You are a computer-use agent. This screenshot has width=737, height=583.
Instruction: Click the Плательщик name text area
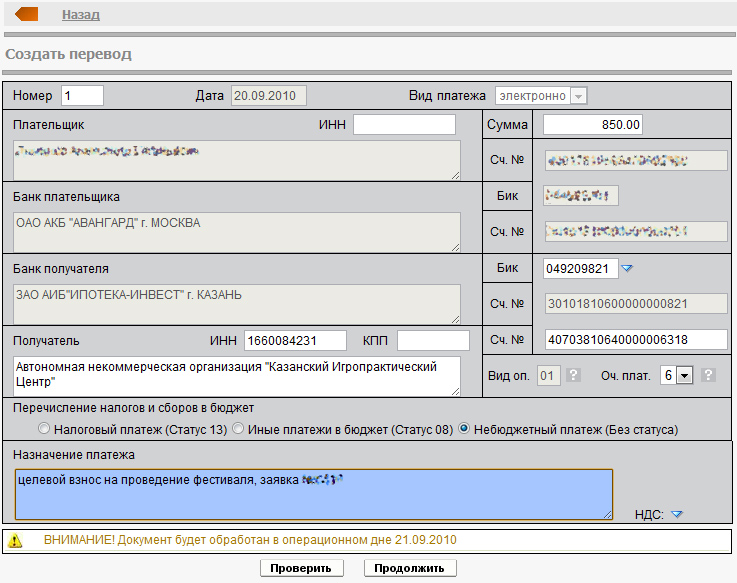point(237,160)
